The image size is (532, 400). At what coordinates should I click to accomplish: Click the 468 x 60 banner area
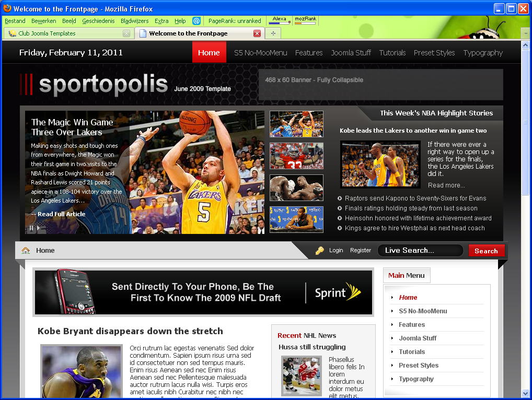click(x=380, y=85)
